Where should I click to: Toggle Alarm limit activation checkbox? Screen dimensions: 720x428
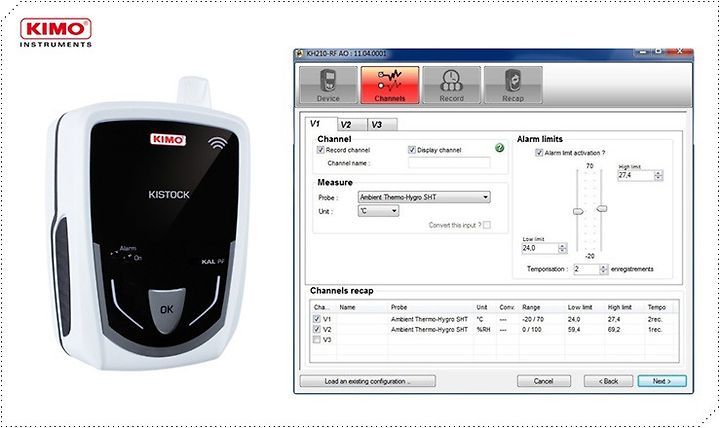(x=539, y=153)
